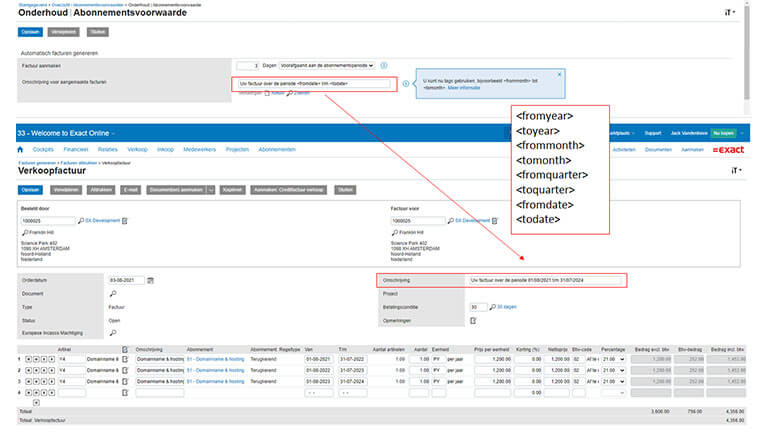Go to the Exact Online home icon
This screenshot has width=768, height=432.
(20, 149)
